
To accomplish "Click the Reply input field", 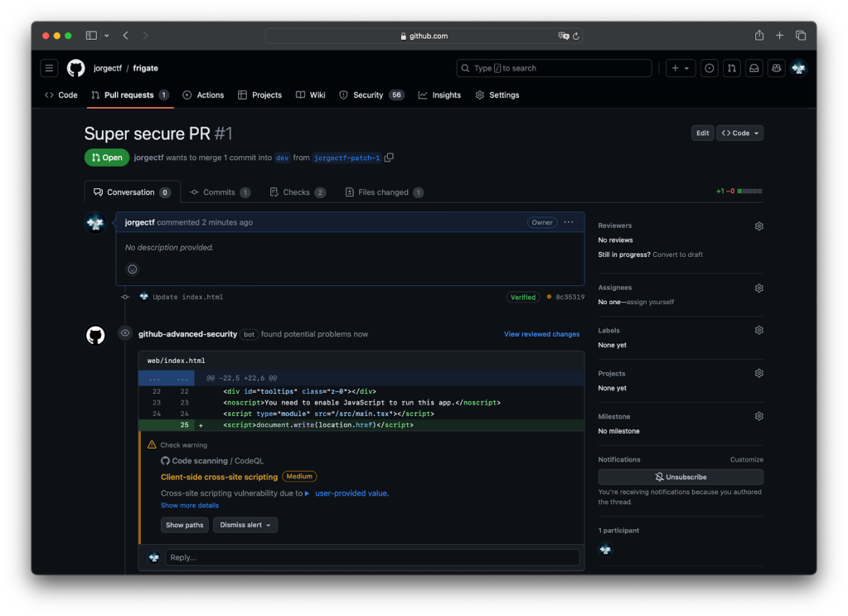I will point(372,557).
